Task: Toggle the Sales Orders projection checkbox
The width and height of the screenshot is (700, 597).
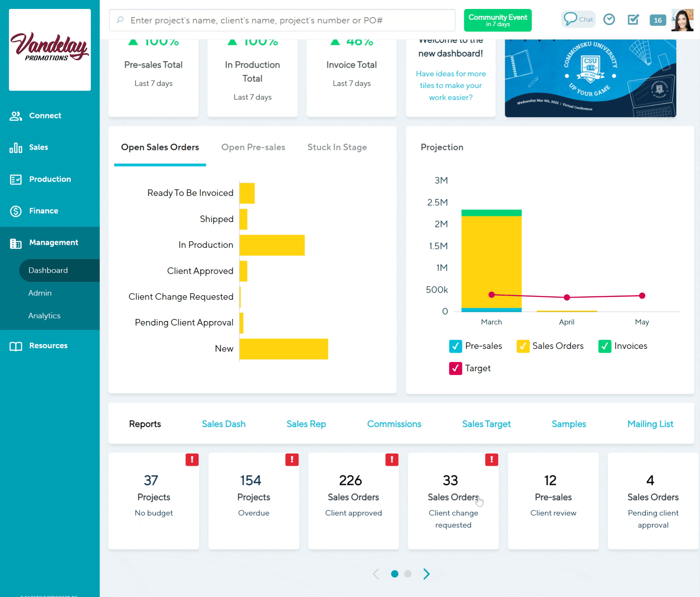Action: point(522,346)
